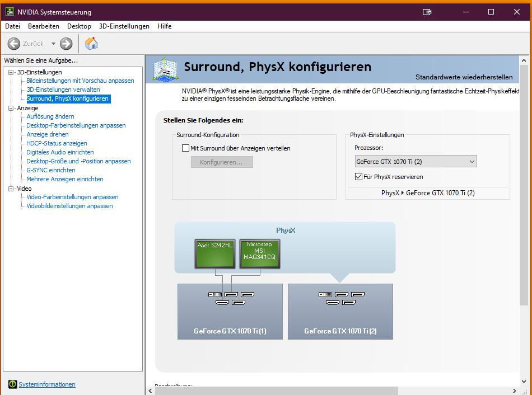This screenshot has height=395, width=532.
Task: Click Standardwerte wiederherstellen link
Action: click(464, 77)
